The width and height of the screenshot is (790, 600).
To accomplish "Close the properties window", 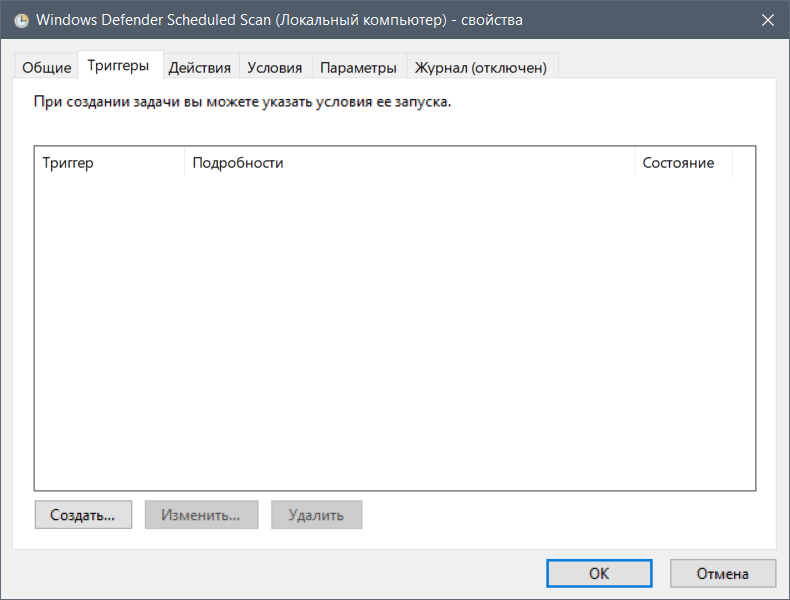I will (x=767, y=20).
